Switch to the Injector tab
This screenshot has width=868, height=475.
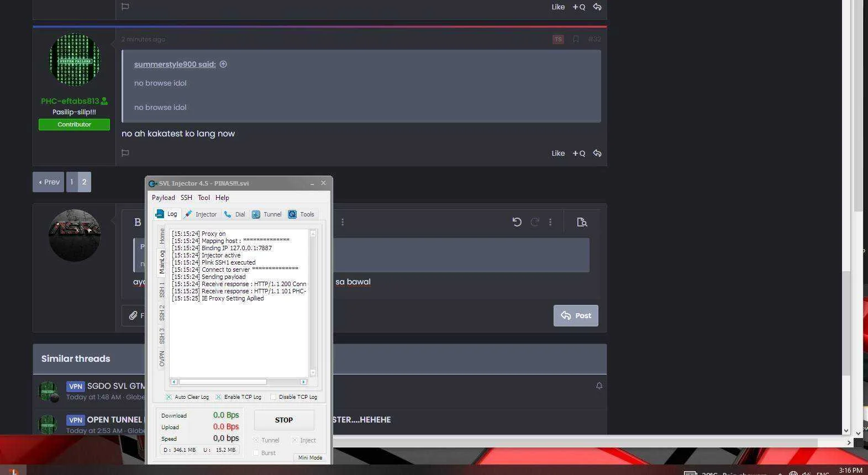click(x=201, y=214)
